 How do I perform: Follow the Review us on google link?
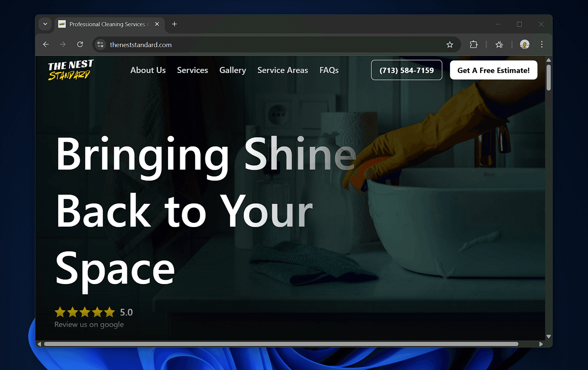click(x=89, y=324)
